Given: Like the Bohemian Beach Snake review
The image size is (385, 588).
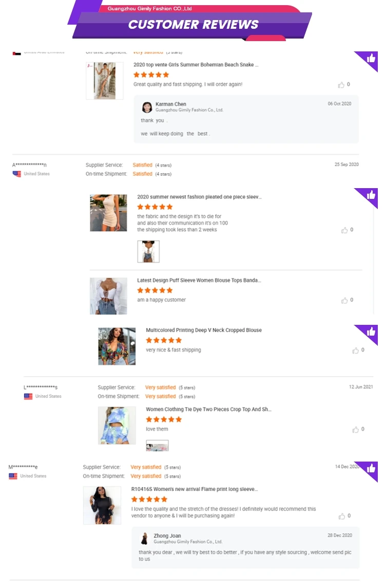Looking at the screenshot, I should tap(341, 85).
